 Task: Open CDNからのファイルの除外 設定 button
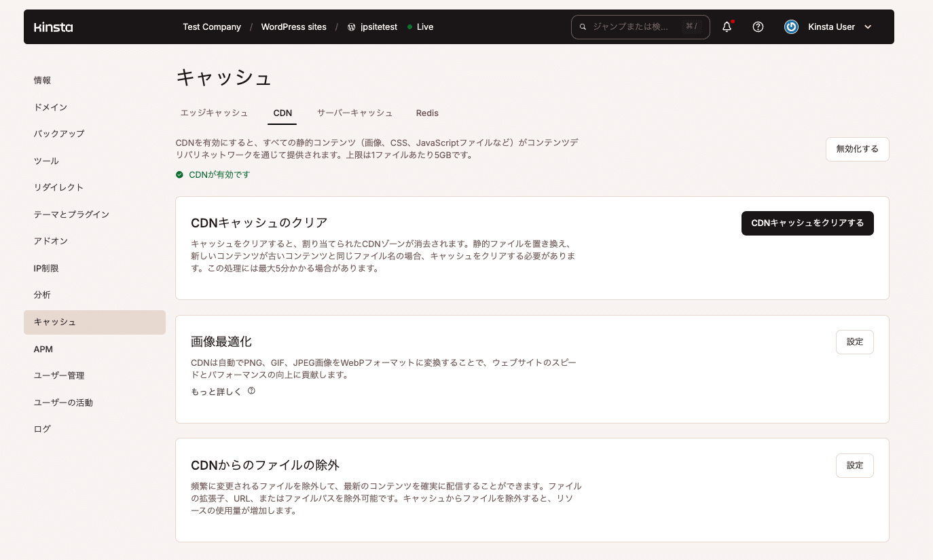coord(854,466)
